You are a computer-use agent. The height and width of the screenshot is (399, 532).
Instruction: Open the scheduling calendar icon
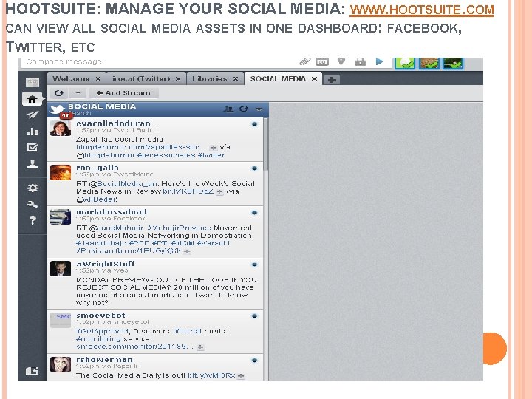[x=322, y=61]
